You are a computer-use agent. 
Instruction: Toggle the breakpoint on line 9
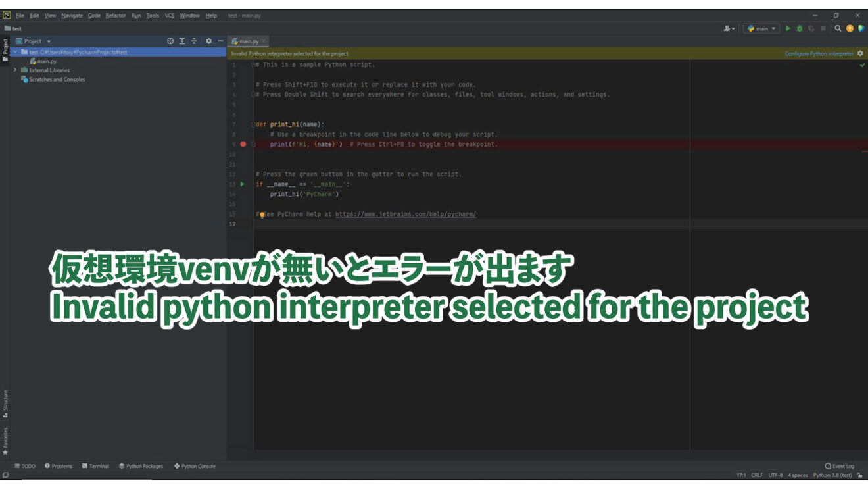coord(242,143)
